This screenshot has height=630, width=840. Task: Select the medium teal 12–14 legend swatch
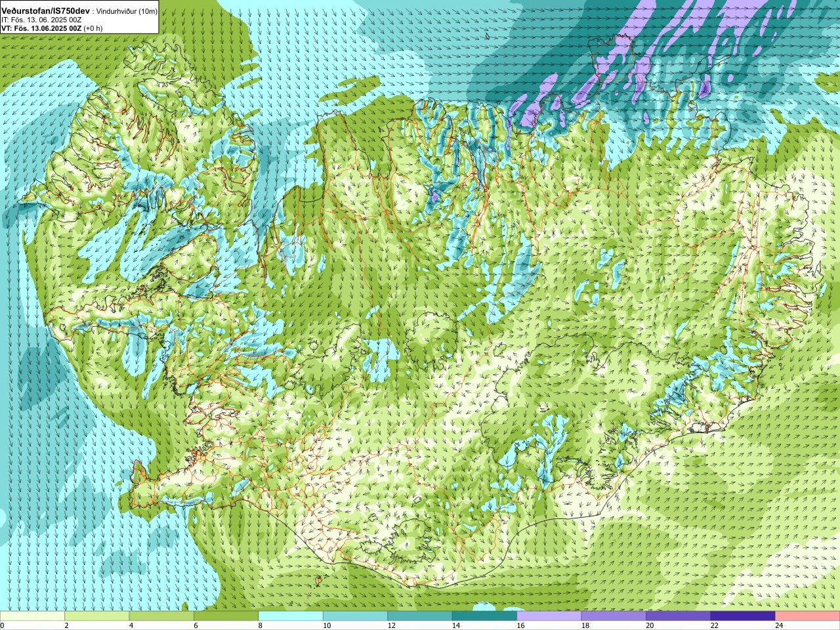coord(420,616)
